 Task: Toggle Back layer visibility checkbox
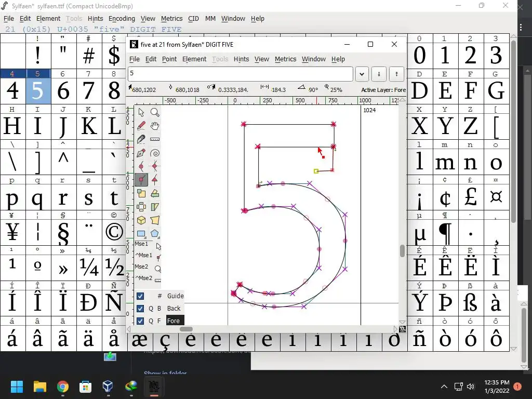coord(140,309)
